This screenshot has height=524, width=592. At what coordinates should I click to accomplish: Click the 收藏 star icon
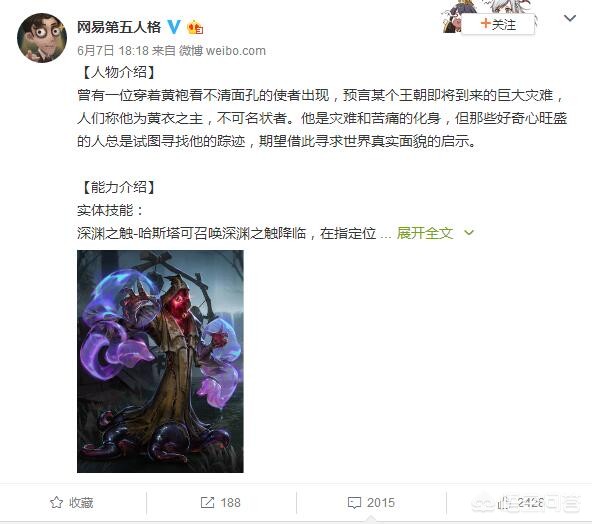(x=56, y=502)
